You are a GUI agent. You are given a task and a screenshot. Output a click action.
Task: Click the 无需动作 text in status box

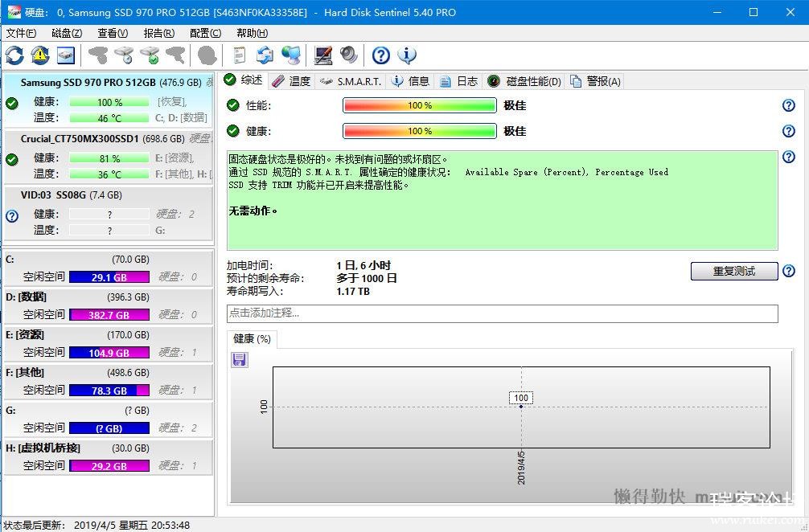pos(253,211)
